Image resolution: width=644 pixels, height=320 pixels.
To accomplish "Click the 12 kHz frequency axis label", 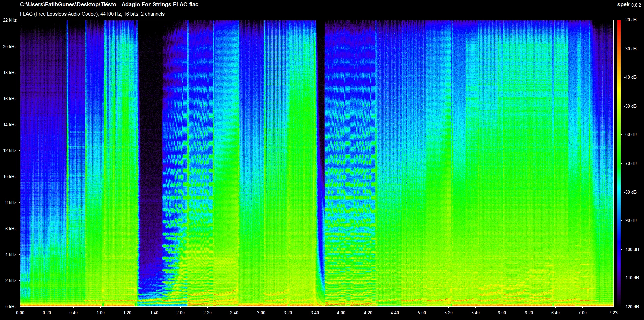I will [10, 150].
